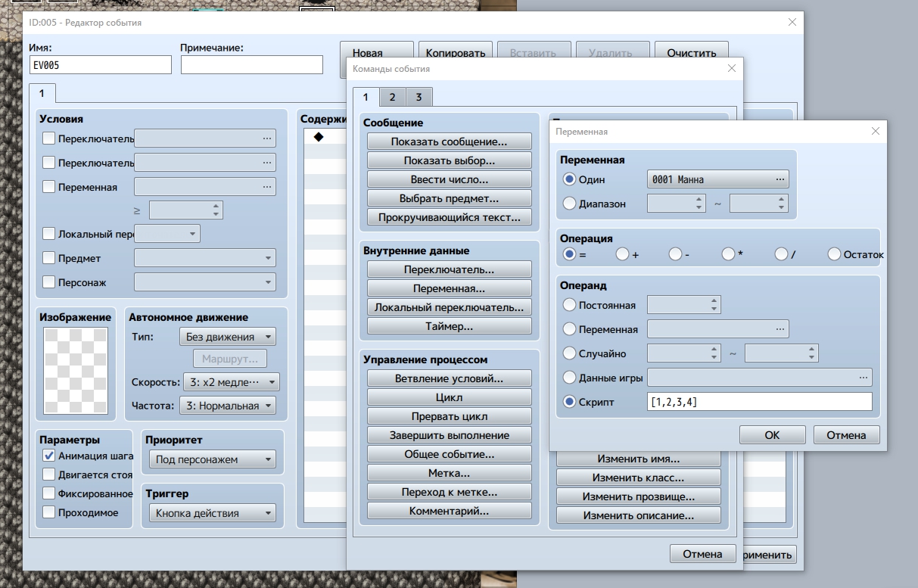This screenshot has width=918, height=588.
Task: Select Постоянная operand option
Action: click(x=570, y=306)
